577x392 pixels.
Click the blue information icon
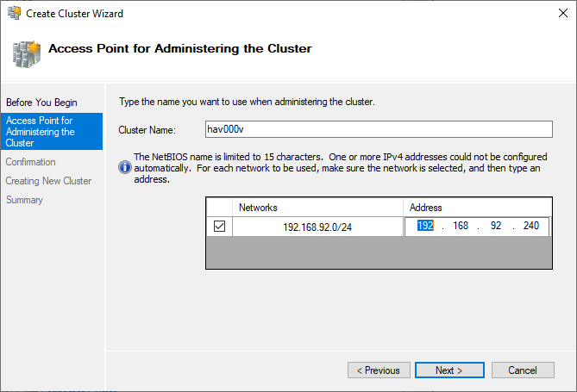[x=125, y=167]
